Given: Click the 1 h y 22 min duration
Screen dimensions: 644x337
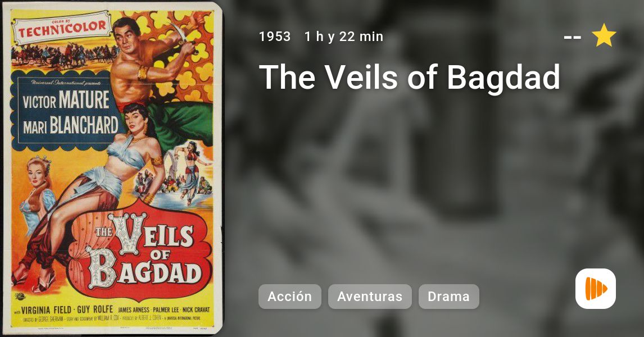Looking at the screenshot, I should click(344, 37).
